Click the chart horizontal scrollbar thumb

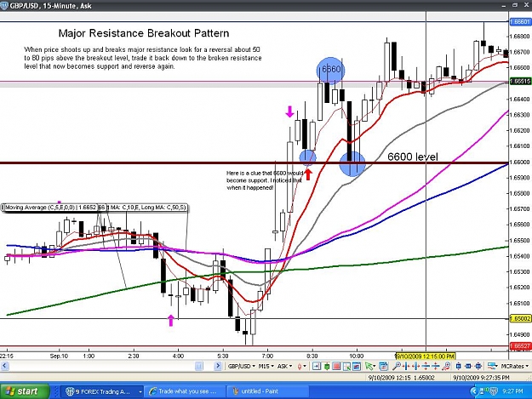(199, 366)
